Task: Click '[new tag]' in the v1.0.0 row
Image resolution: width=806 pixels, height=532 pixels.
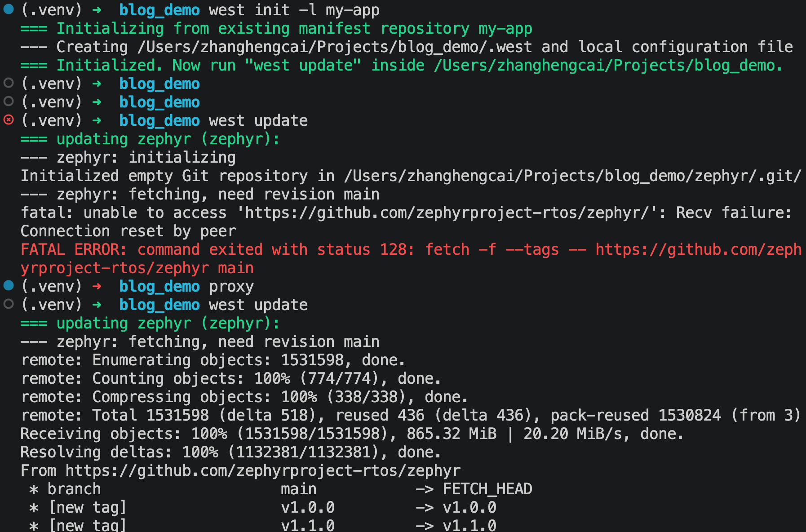Action: click(88, 507)
